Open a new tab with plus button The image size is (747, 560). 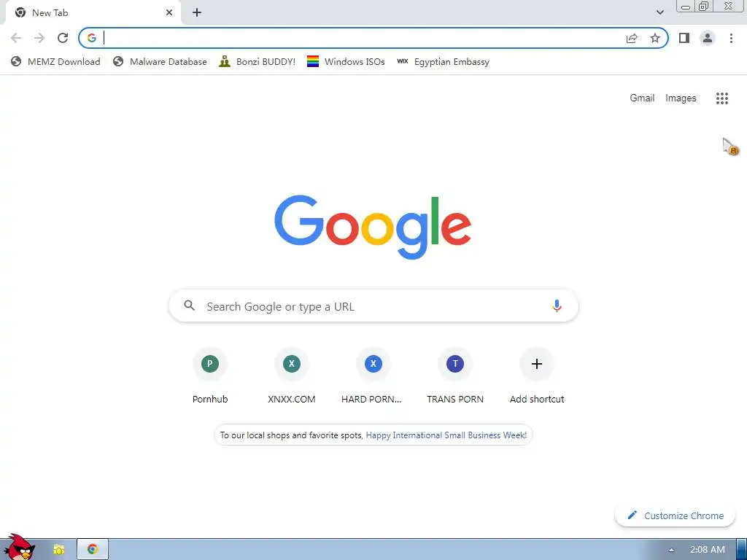coord(197,13)
